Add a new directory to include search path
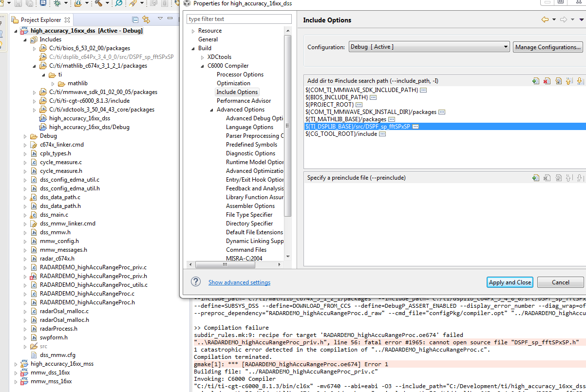 click(x=535, y=80)
